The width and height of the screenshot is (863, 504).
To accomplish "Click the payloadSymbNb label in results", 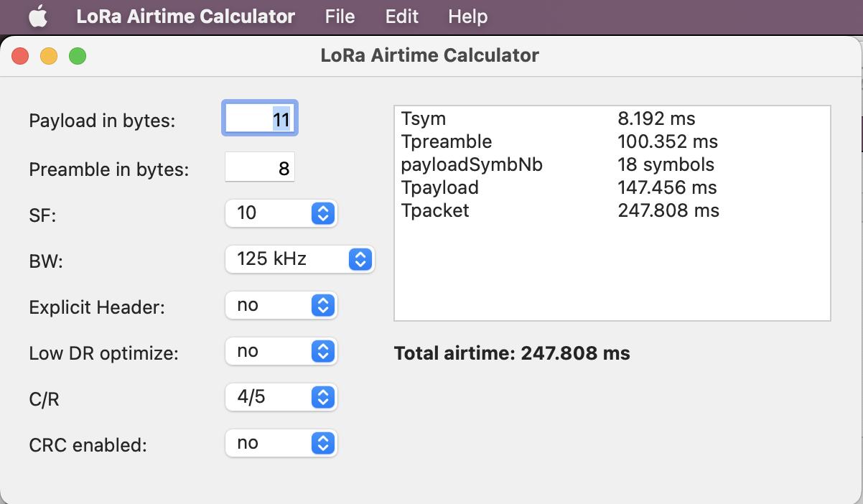I will coord(472,164).
